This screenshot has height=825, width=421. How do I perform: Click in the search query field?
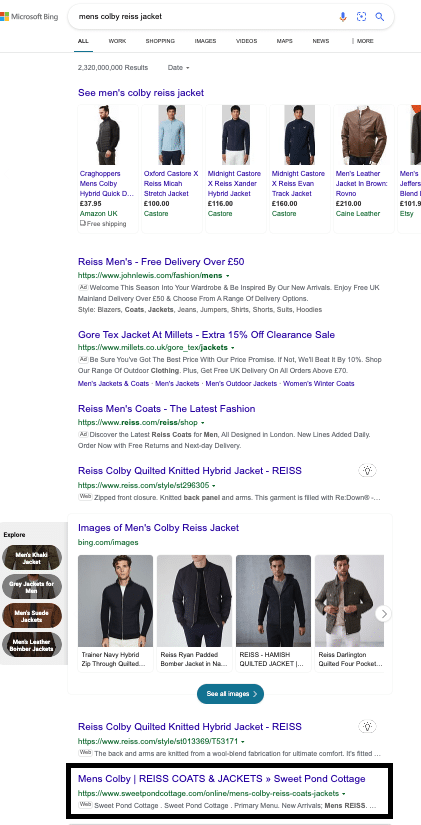pyautogui.click(x=205, y=16)
